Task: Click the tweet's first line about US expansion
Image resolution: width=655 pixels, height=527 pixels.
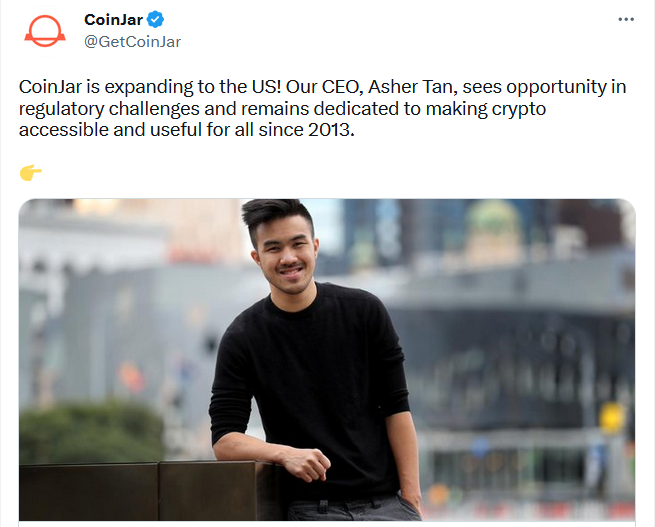Action: (x=150, y=87)
